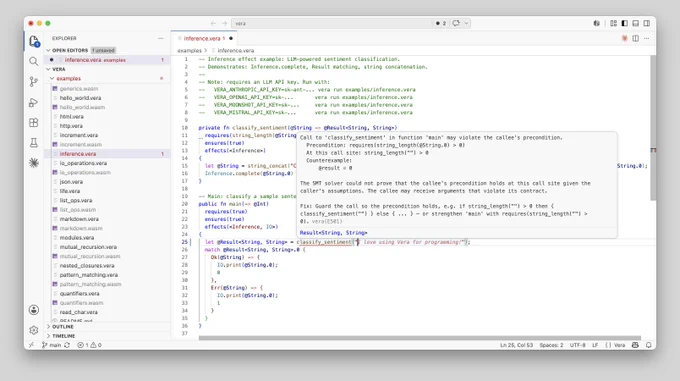Click the Synchronize Changes icon in status bar

pos(67,345)
